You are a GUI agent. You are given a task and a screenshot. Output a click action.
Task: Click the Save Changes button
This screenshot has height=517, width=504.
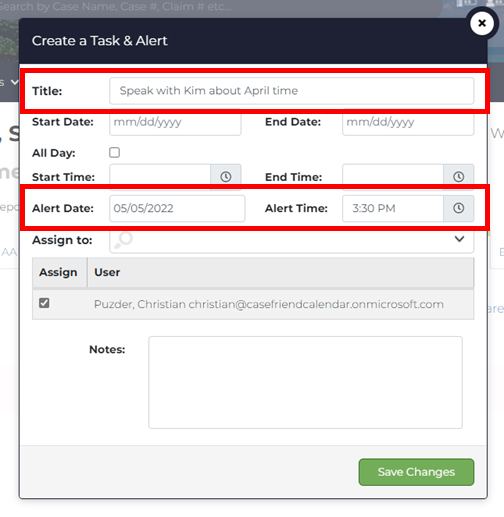(x=416, y=472)
